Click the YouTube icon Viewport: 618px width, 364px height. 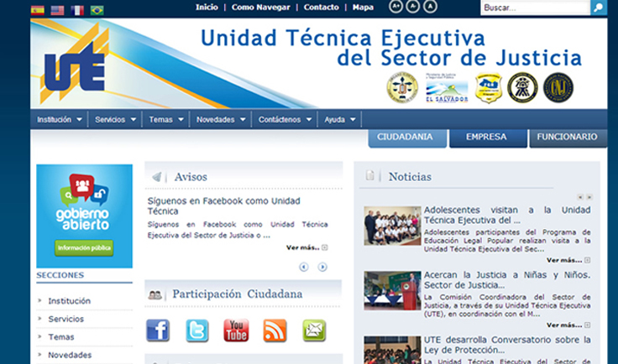click(x=236, y=330)
